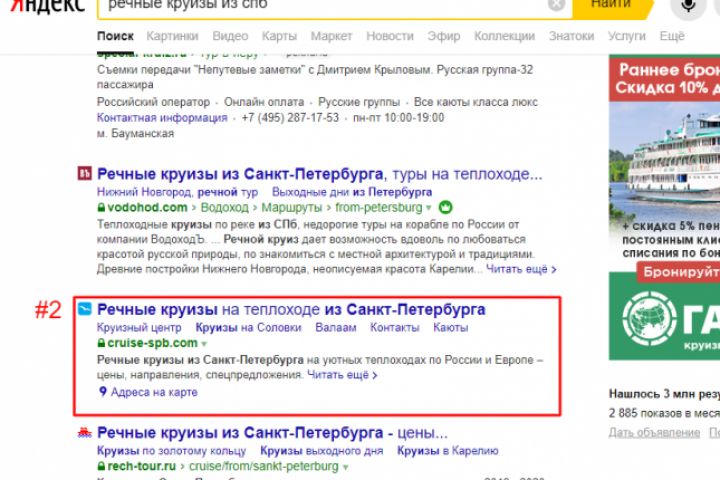Image resolution: width=720 pixels, height=480 pixels.
Task: Open the Контактная информация link
Action: 162,118
